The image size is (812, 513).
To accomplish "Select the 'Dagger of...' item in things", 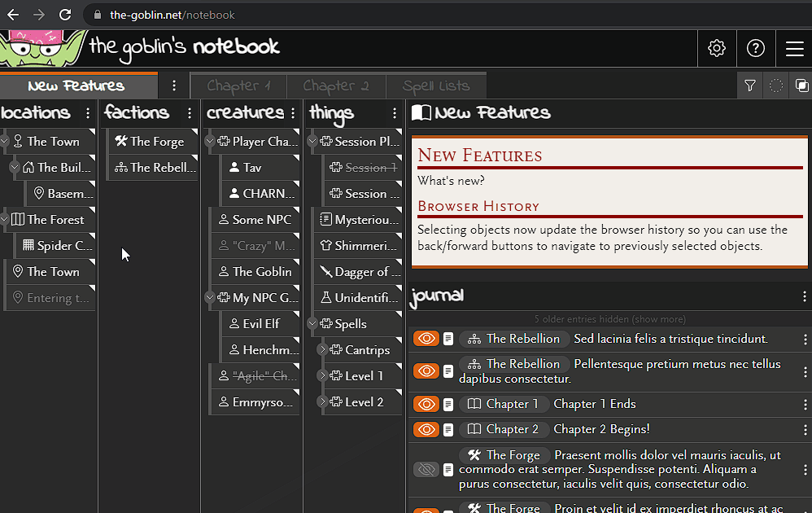I will click(x=358, y=271).
